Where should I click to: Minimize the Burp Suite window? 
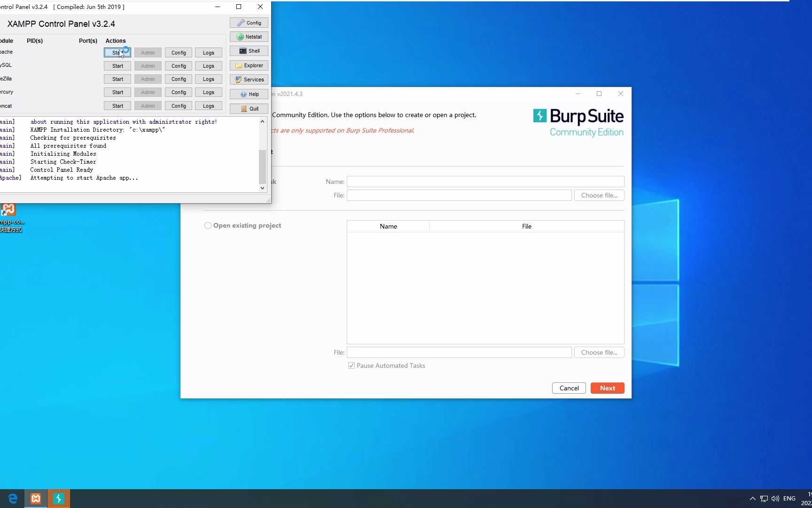pyautogui.click(x=578, y=94)
